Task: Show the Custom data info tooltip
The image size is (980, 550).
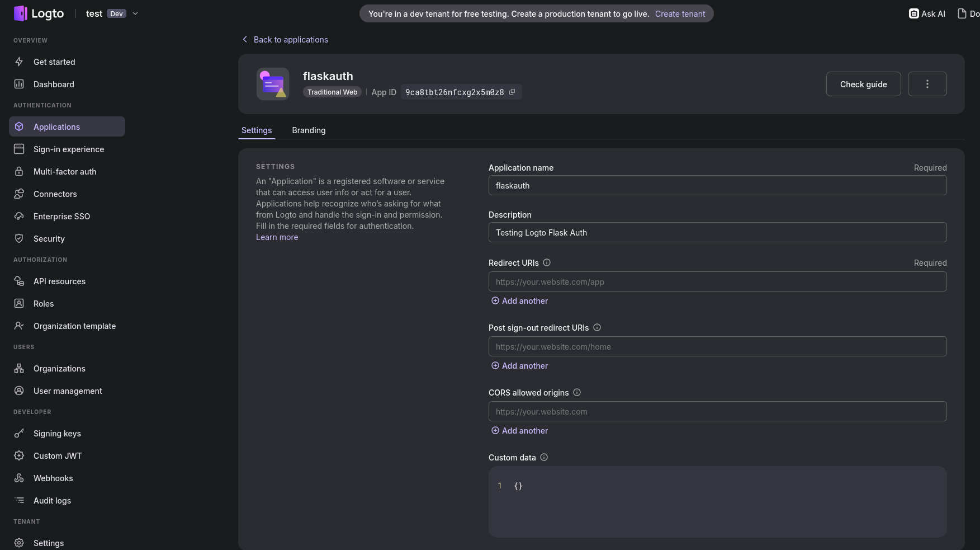Action: (544, 458)
